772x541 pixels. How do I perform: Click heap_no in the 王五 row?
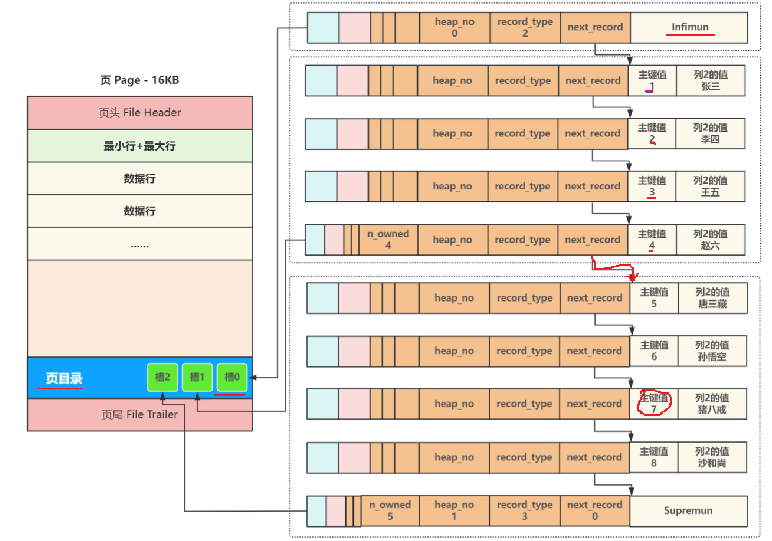coord(452,186)
